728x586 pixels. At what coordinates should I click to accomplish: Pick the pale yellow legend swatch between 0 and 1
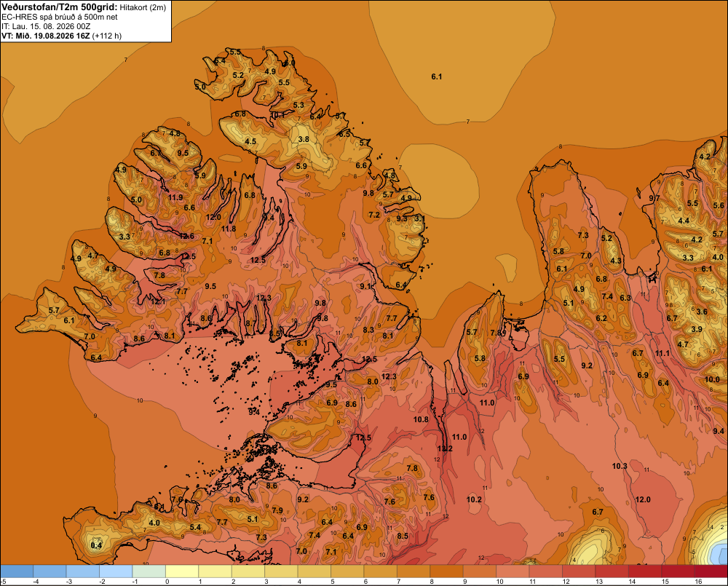(183, 571)
